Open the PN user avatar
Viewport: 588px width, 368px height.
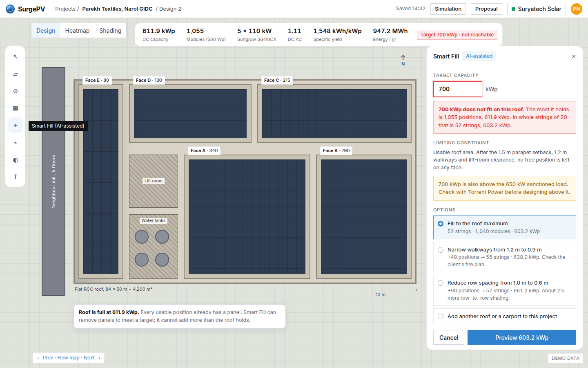pyautogui.click(x=577, y=9)
